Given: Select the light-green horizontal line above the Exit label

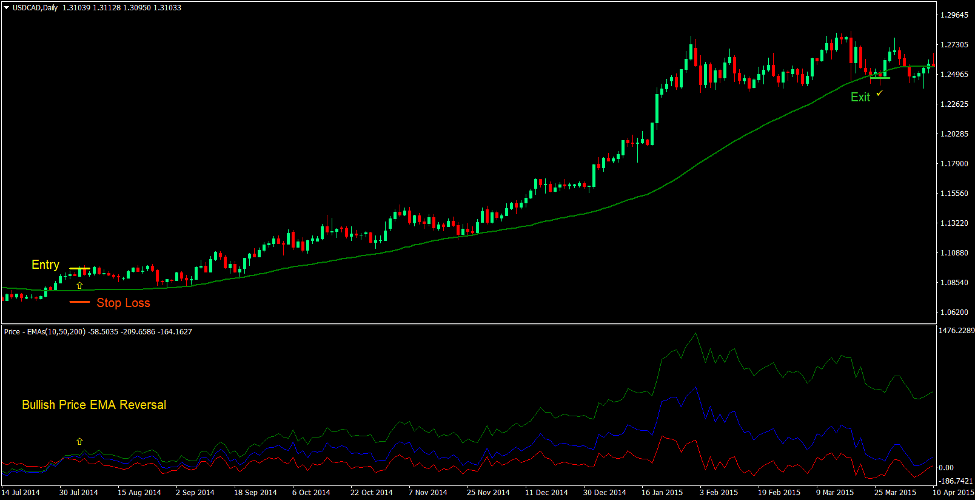Looking at the screenshot, I should coord(880,78).
